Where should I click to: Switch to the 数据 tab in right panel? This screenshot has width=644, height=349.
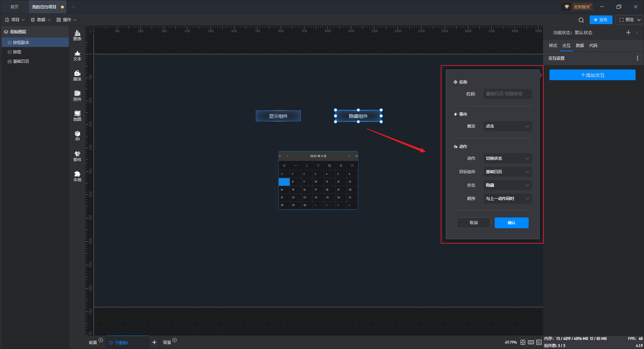[x=580, y=46]
